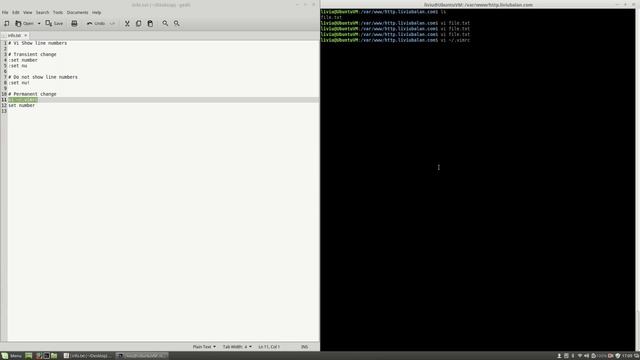Launch the Firefox taskbar launcher
This screenshot has height=360, width=640.
point(39,356)
